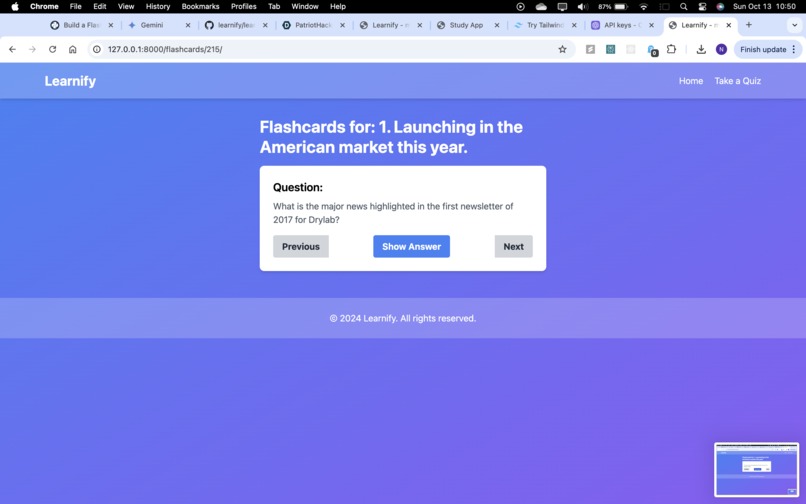Reload the flashcards page

pos(52,49)
